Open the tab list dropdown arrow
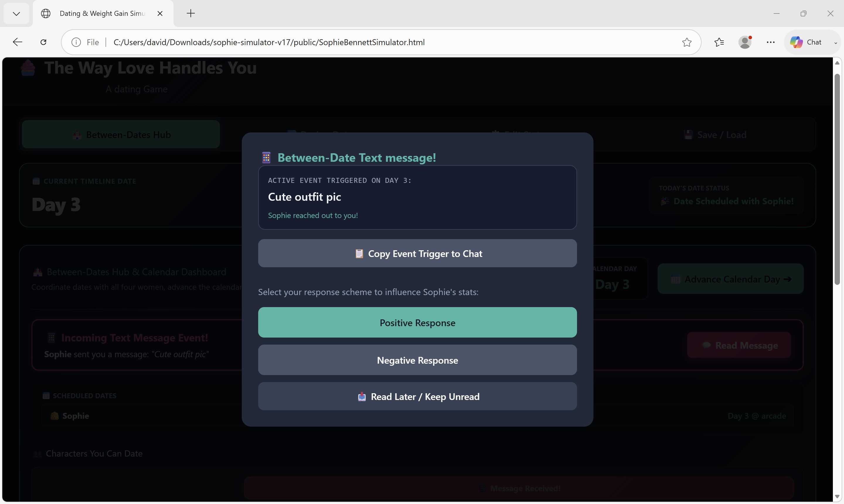The image size is (844, 504). [x=16, y=13]
